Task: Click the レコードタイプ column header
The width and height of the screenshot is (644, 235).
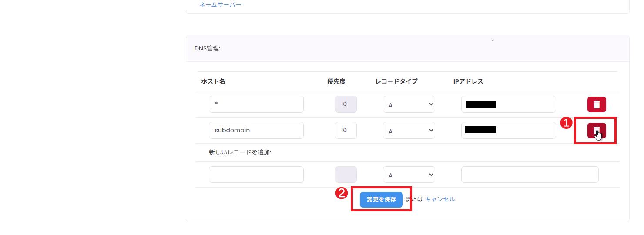Action: click(x=396, y=81)
